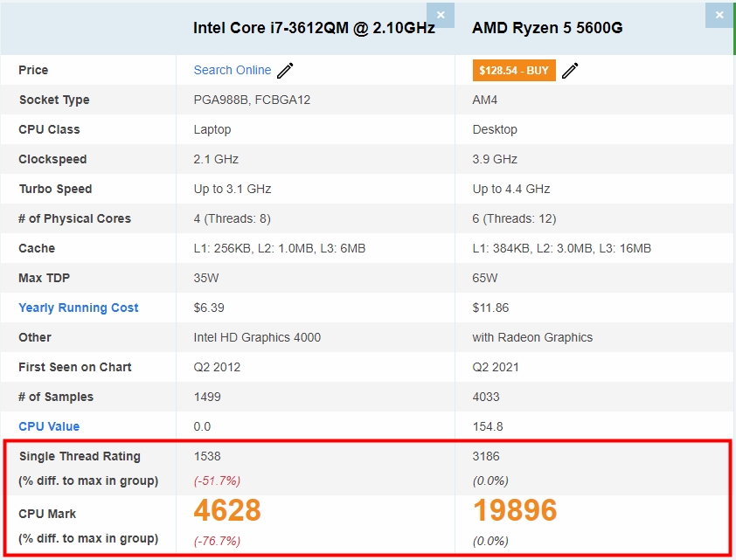The image size is (736, 560).
Task: Select (-51.7%) single thread difference
Action: pyautogui.click(x=217, y=480)
